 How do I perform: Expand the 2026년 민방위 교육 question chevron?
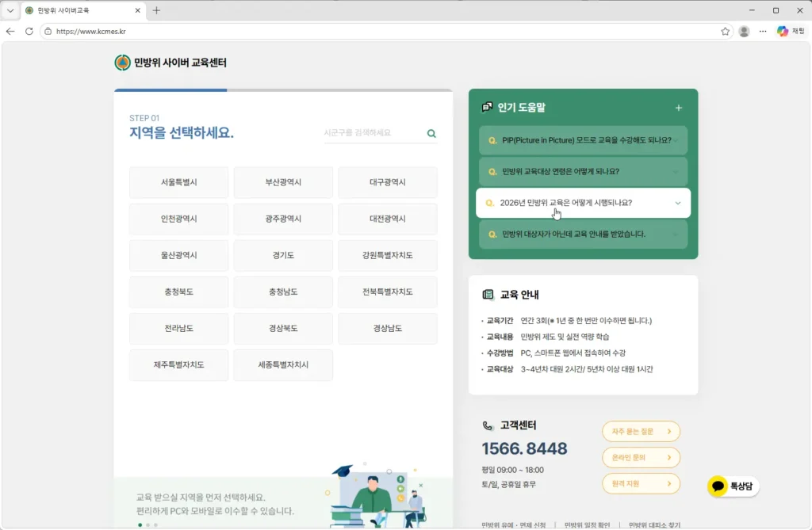pos(678,203)
